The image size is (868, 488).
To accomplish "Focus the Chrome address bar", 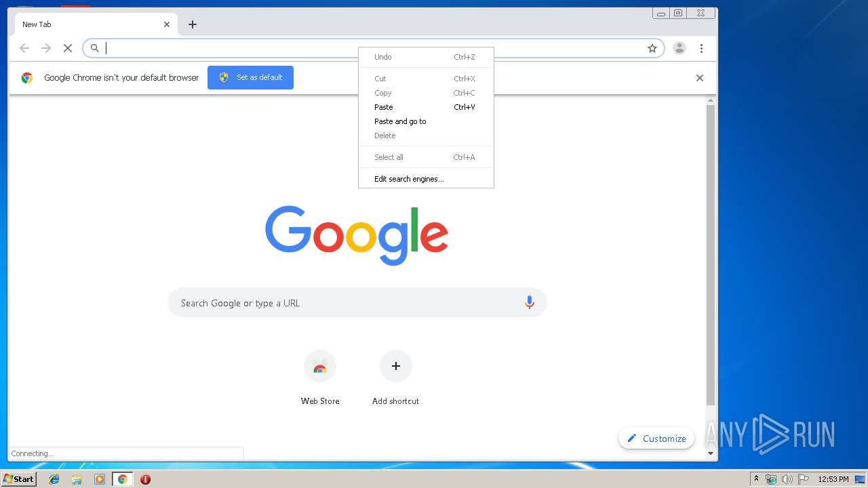I will point(373,48).
